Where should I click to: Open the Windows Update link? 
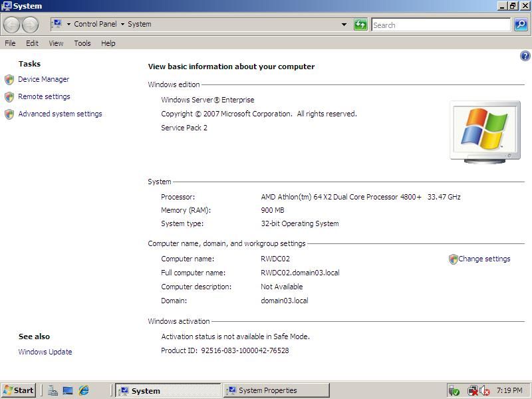45,352
